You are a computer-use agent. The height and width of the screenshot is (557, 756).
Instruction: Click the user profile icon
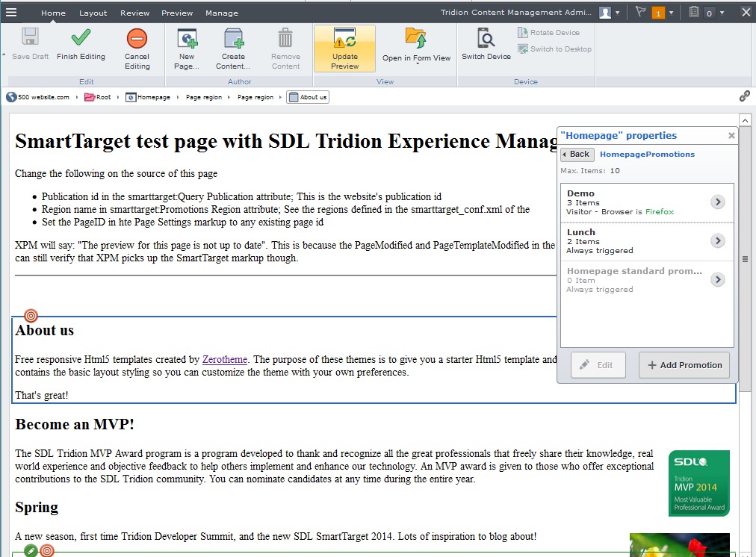(605, 13)
